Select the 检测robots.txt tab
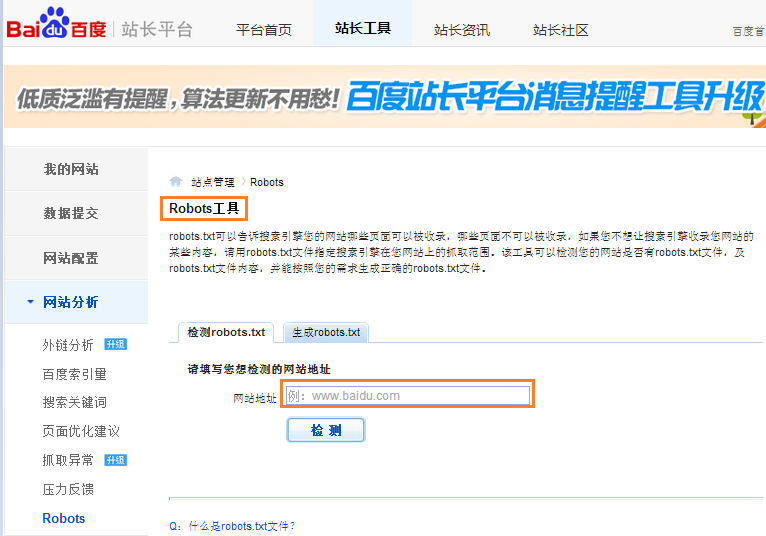Image resolution: width=766 pixels, height=536 pixels. pyautogui.click(x=227, y=332)
